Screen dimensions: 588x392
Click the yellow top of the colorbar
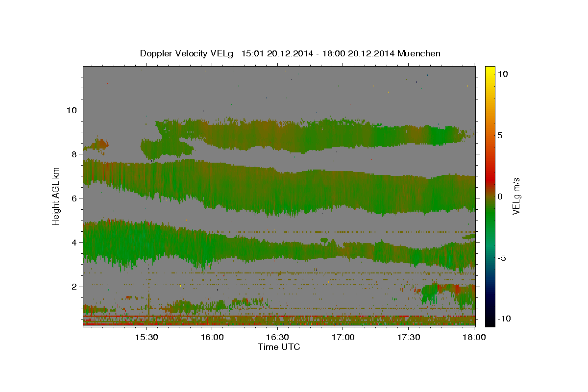490,71
